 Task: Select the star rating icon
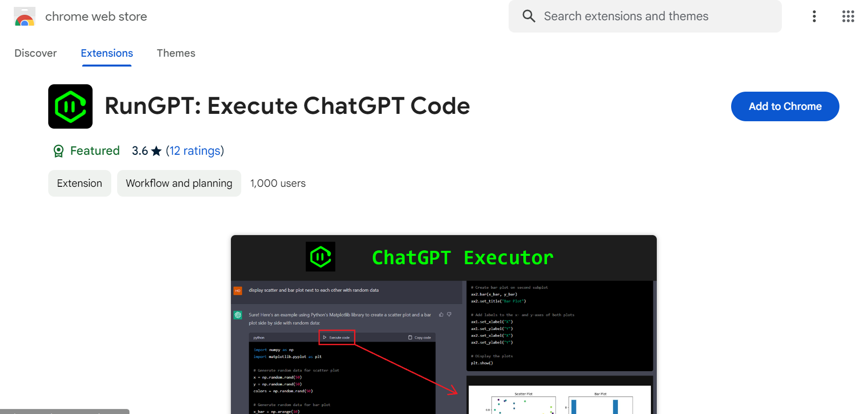pyautogui.click(x=157, y=150)
